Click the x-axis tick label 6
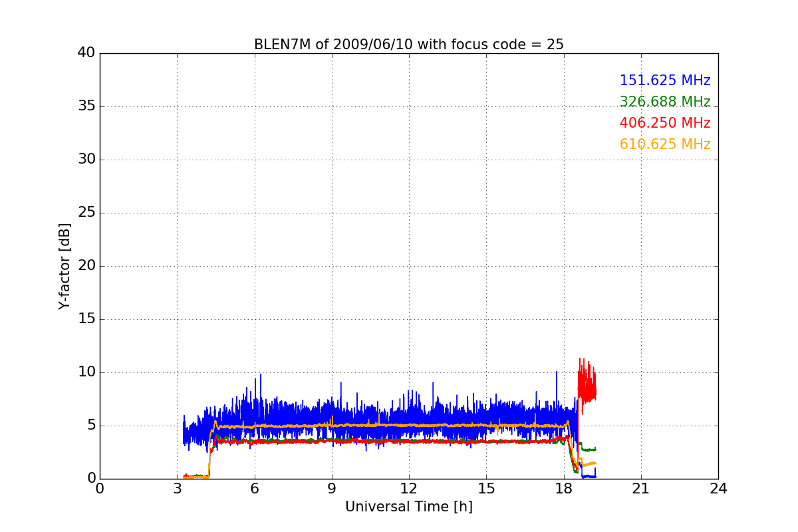The width and height of the screenshot is (798, 532). click(255, 488)
